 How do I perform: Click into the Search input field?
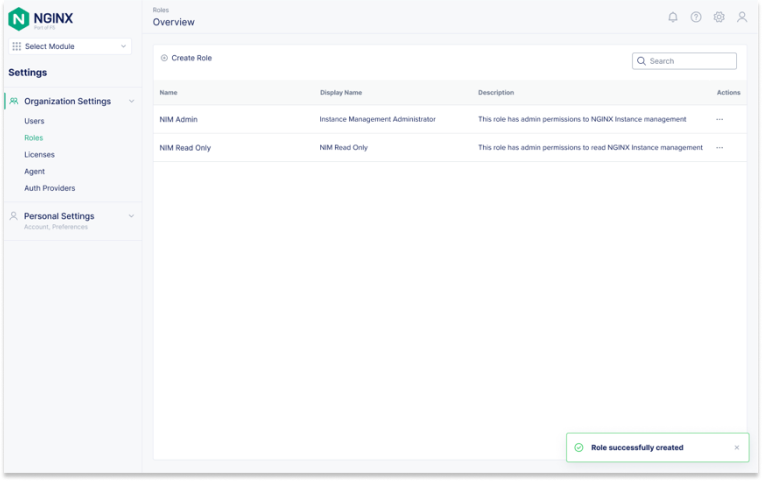[684, 61]
